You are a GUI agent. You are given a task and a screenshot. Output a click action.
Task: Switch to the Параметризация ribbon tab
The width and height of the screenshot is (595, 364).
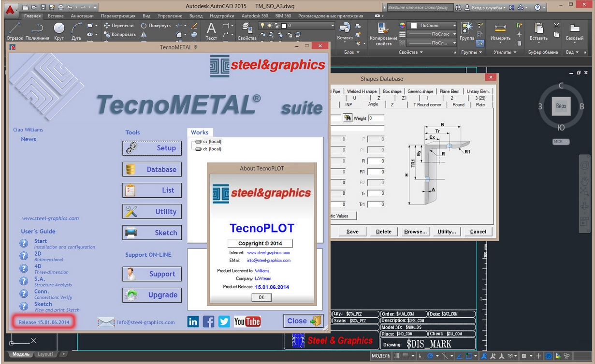(x=118, y=16)
